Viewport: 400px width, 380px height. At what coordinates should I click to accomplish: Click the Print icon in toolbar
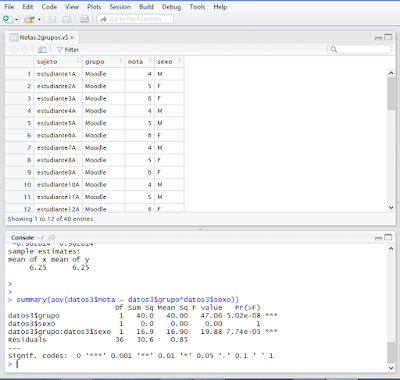tap(84, 19)
